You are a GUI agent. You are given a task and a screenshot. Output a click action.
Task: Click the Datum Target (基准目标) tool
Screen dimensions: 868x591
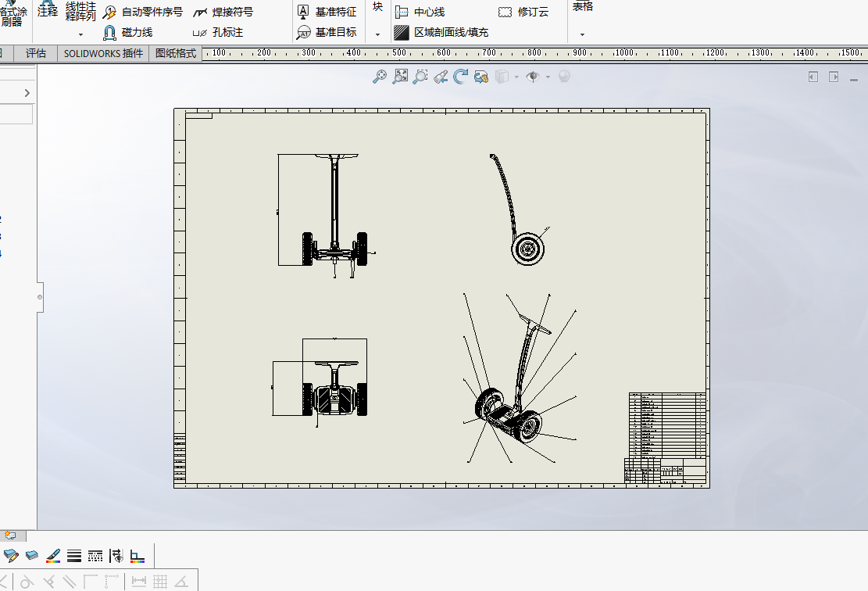[x=327, y=33]
